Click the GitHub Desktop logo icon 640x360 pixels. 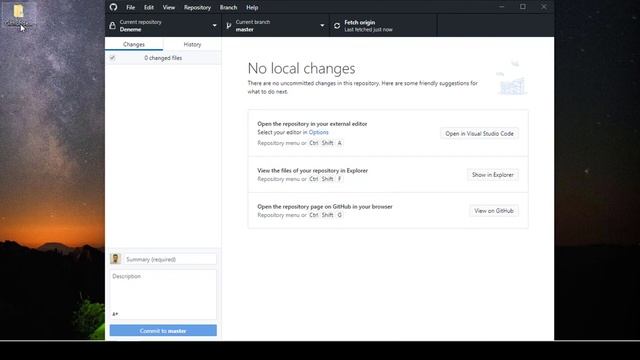pyautogui.click(x=113, y=7)
